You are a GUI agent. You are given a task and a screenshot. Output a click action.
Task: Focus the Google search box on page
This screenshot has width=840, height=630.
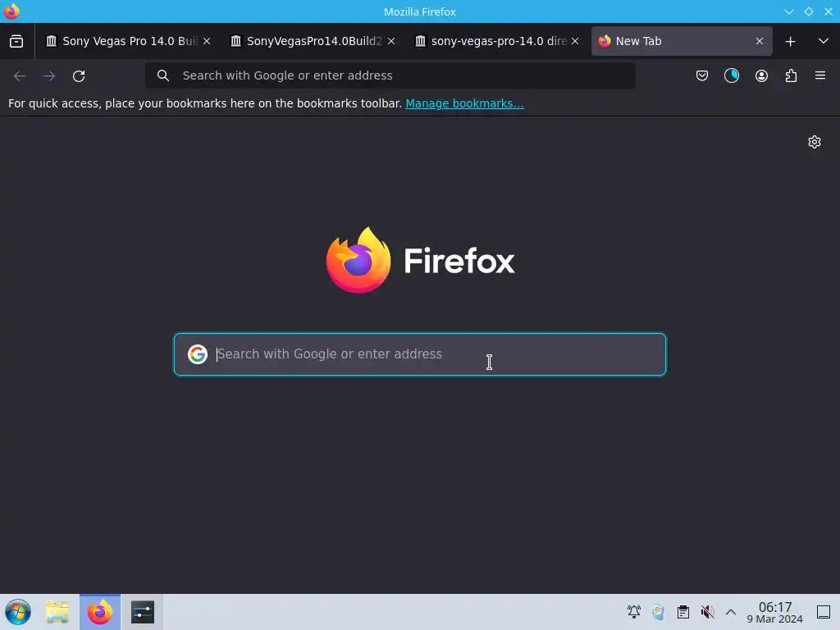(420, 354)
